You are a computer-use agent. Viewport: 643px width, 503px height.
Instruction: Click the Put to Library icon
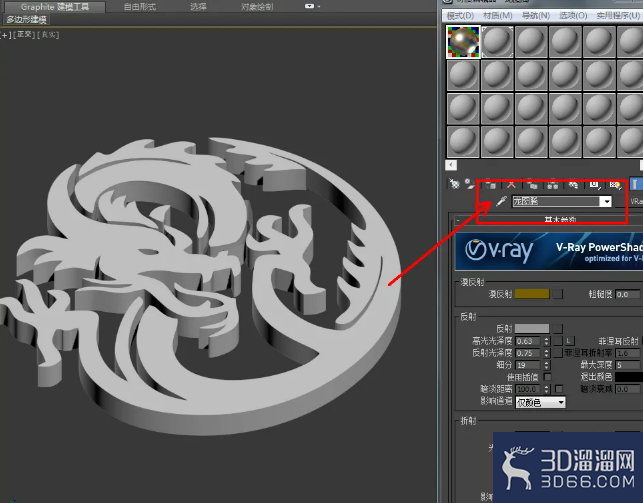[x=573, y=185]
